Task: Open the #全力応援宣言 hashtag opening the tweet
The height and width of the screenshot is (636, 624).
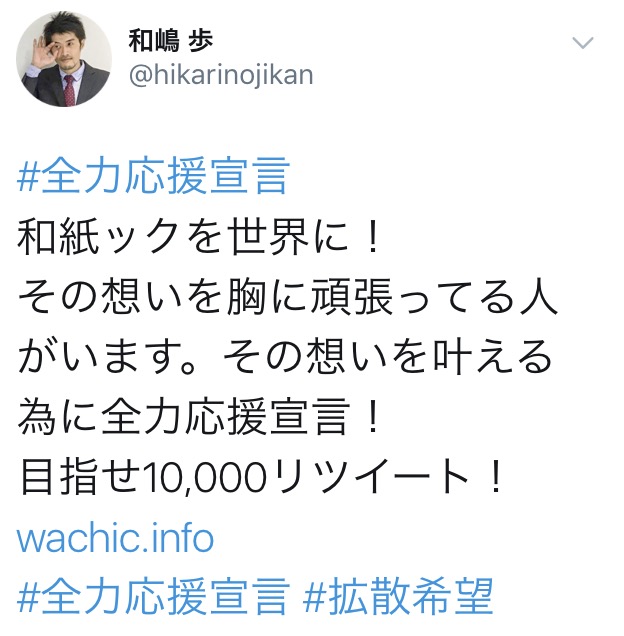Action: coord(154,176)
